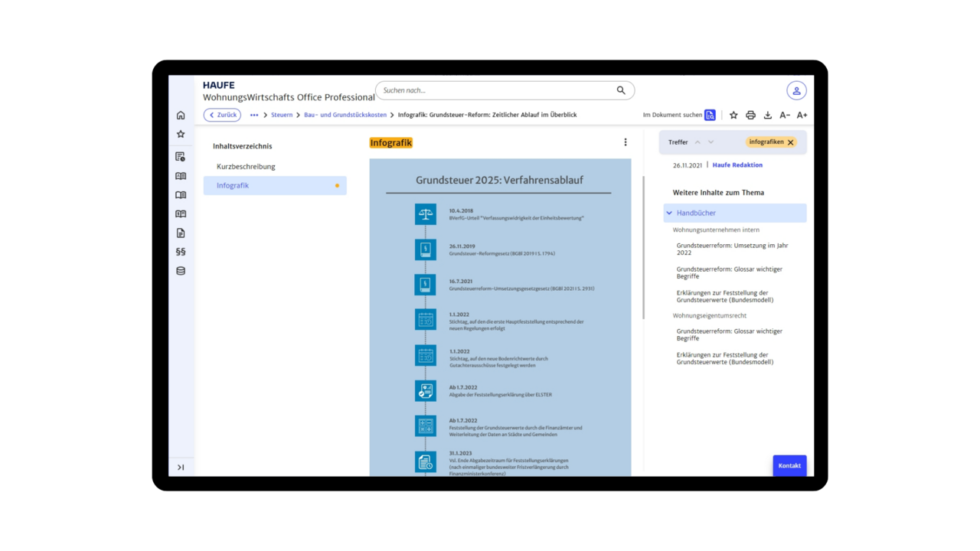
Task: Click the Steuern breadcrumb link
Action: point(282,115)
